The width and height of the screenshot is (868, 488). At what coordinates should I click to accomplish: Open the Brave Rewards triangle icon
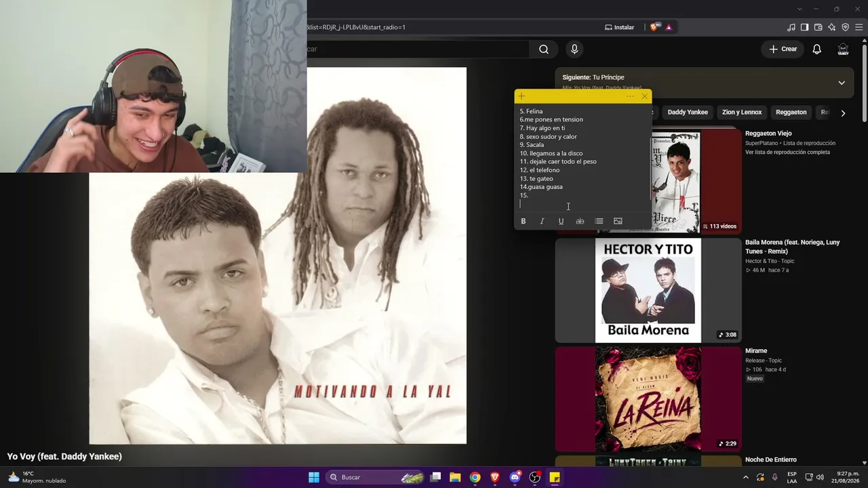pos(669,27)
